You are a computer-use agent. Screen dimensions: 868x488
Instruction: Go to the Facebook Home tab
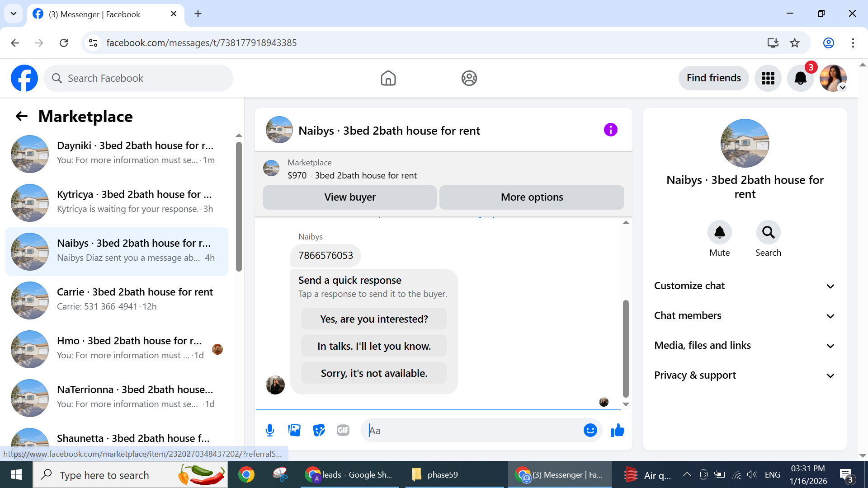388,78
